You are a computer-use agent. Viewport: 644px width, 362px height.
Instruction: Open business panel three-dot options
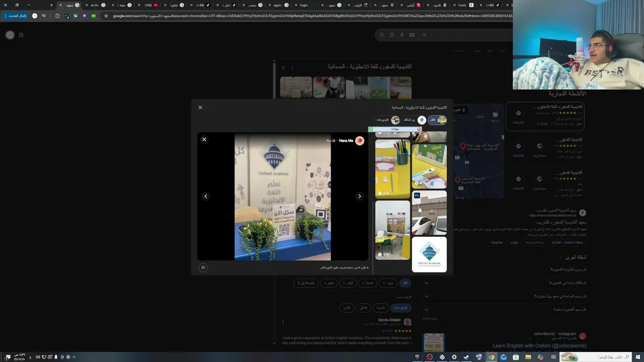(292, 67)
